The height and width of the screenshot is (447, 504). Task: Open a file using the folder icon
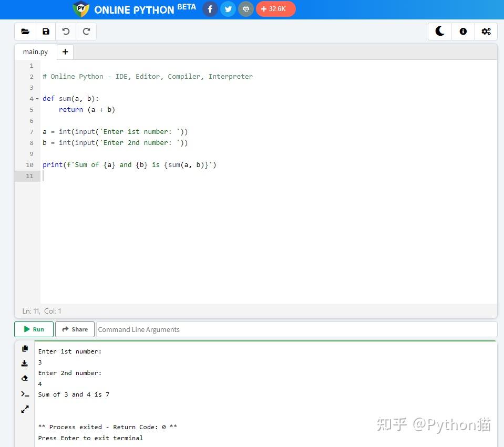[x=25, y=32]
